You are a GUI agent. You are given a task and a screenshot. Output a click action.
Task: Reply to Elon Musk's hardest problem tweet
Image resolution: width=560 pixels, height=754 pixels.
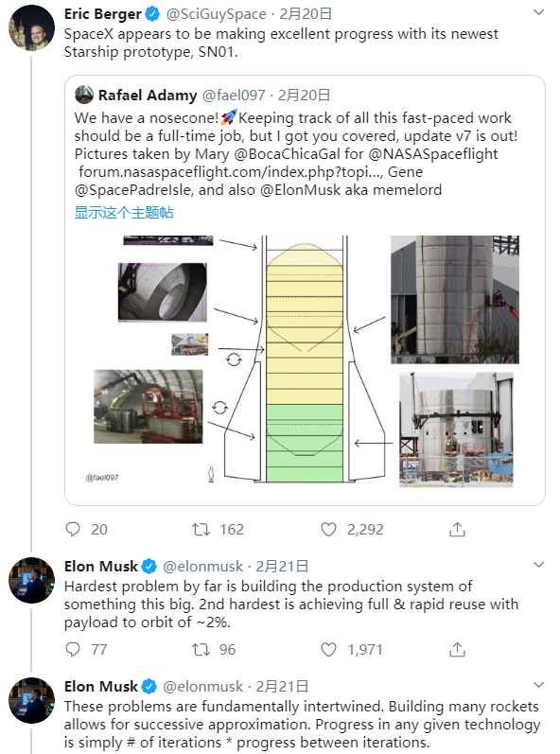[73, 650]
